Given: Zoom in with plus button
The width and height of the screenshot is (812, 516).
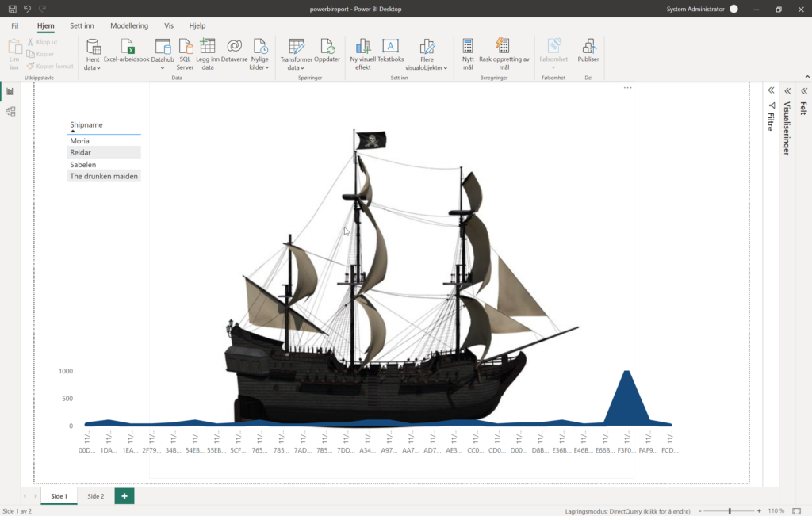Looking at the screenshot, I should (x=759, y=511).
